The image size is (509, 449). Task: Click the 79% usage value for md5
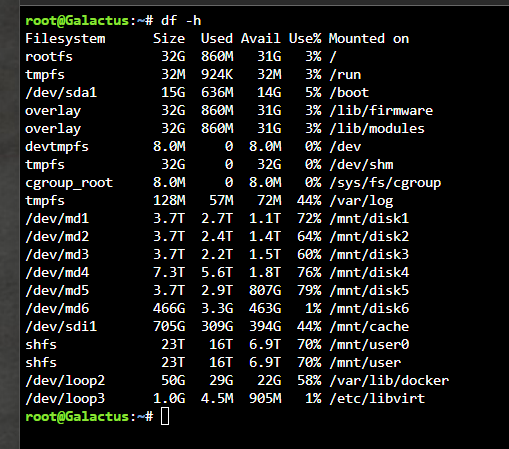tap(309, 290)
